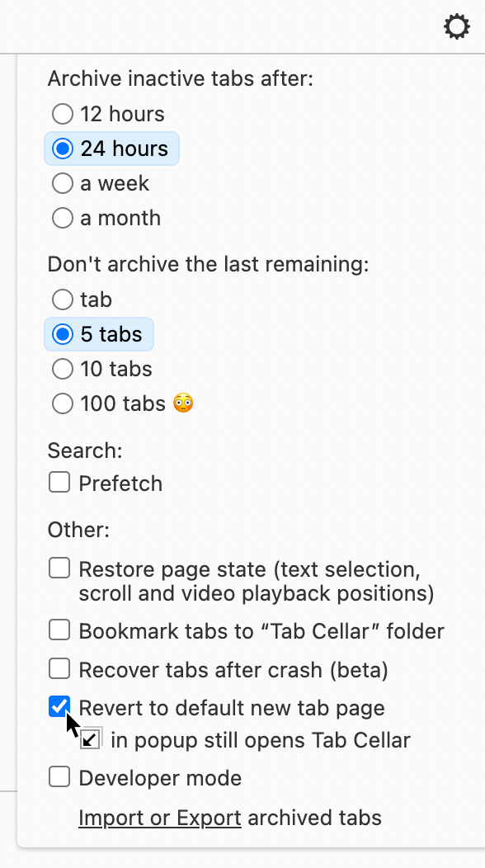This screenshot has width=485, height=868.
Task: Choose archive after a month
Action: click(63, 218)
